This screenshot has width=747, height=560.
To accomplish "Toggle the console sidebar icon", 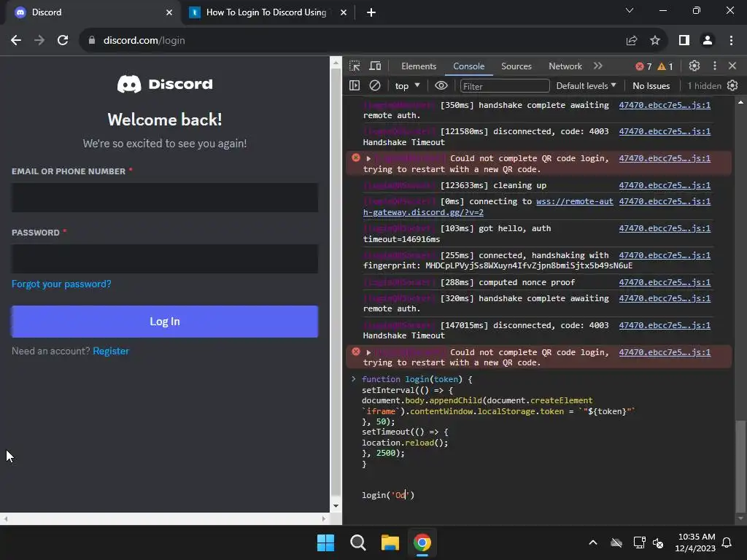I will click(x=355, y=86).
